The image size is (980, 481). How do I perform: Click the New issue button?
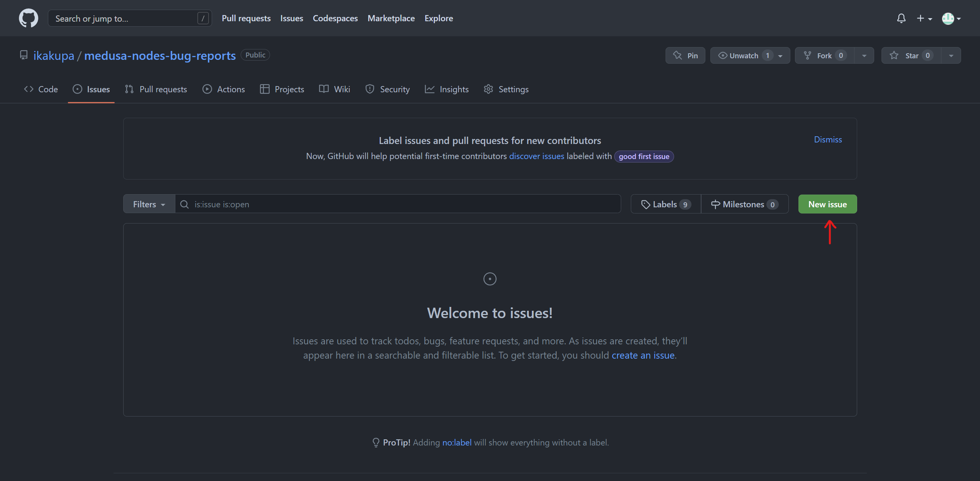point(827,204)
